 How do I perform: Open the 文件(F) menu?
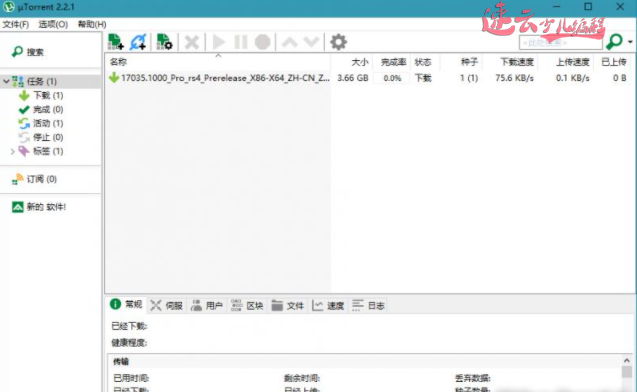(16, 24)
